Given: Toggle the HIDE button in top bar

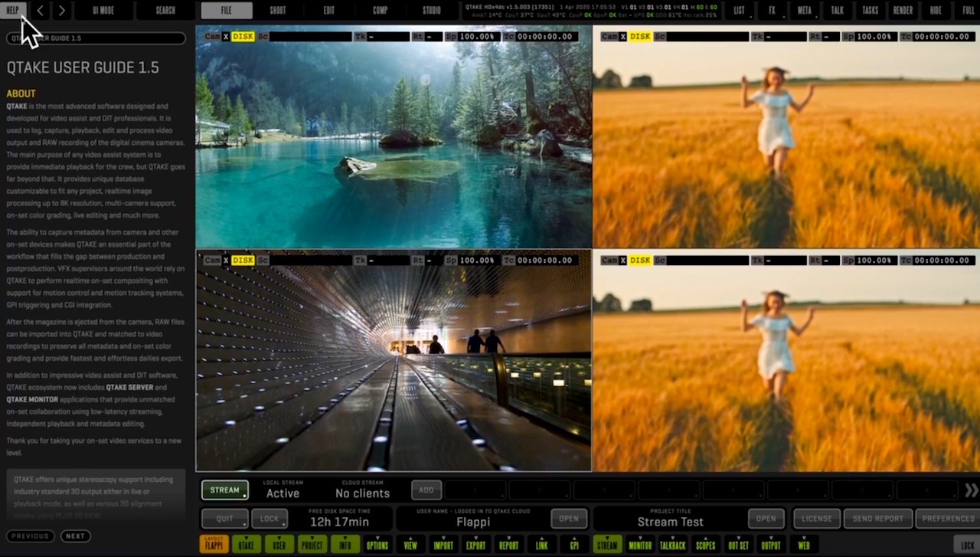Looking at the screenshot, I should (x=936, y=11).
